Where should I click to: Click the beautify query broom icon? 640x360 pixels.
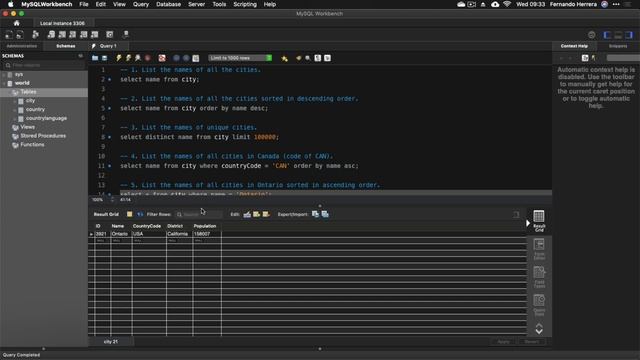click(299, 58)
